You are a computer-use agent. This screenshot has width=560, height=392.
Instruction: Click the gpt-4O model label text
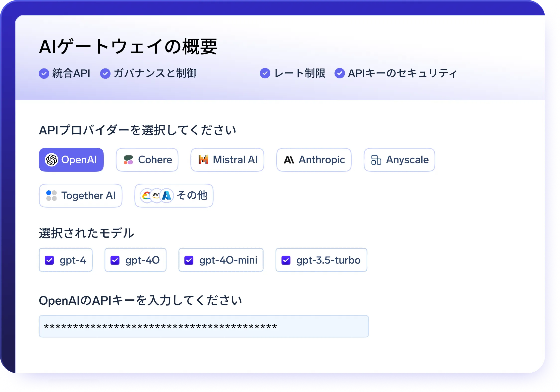pos(143,260)
